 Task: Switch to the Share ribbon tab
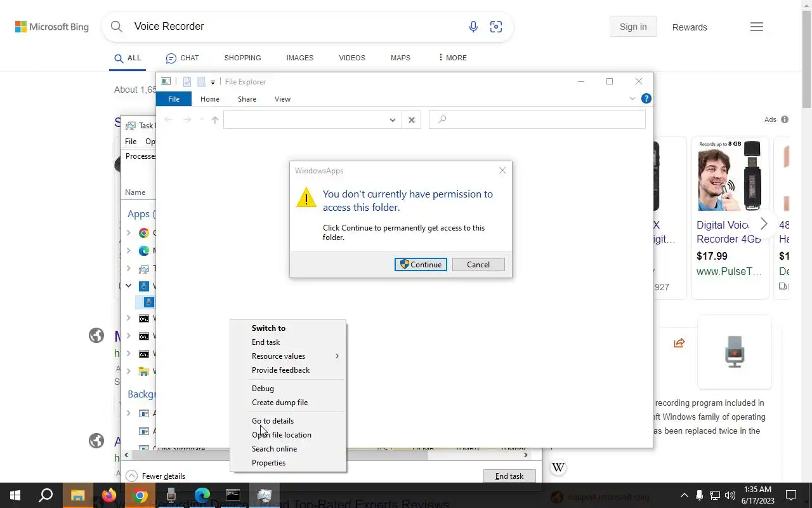pos(247,99)
